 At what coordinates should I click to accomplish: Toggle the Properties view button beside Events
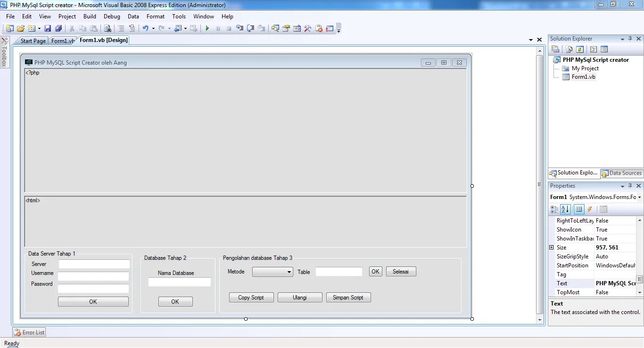pyautogui.click(x=579, y=209)
